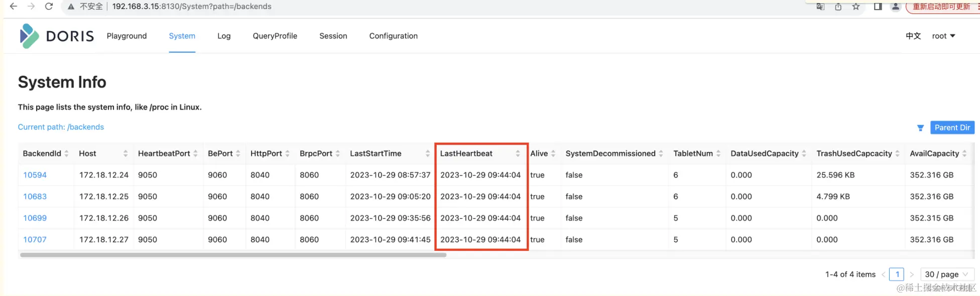Sort by Host column arrows
This screenshot has width=980, height=296.
[126, 154]
